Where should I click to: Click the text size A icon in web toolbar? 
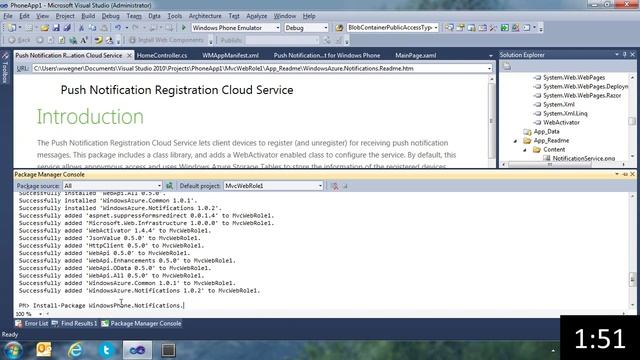click(84, 40)
